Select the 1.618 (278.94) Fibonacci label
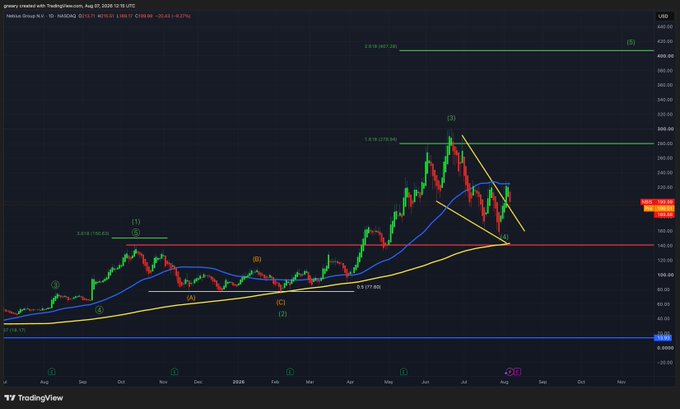 [381, 140]
